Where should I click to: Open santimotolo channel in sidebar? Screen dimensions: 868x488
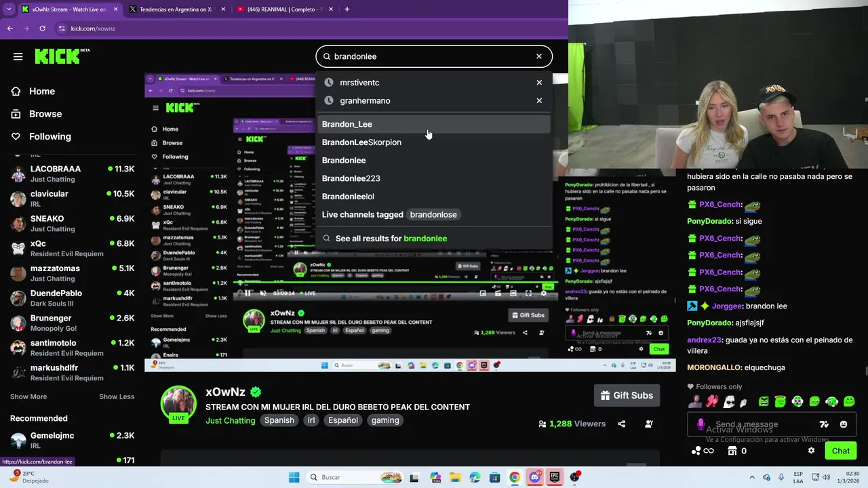point(72,348)
